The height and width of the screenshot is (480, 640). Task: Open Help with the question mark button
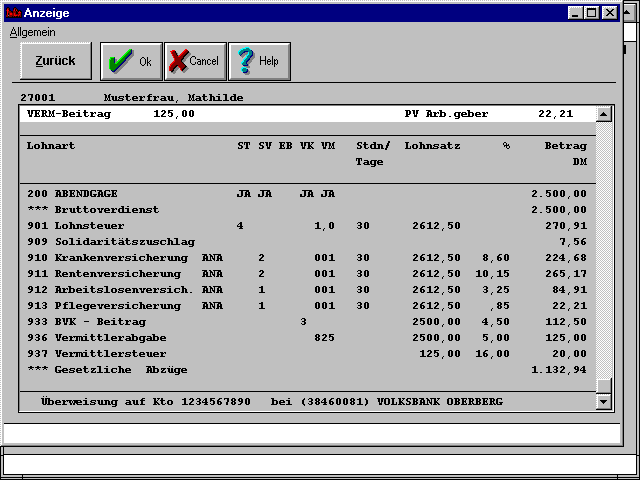259,61
